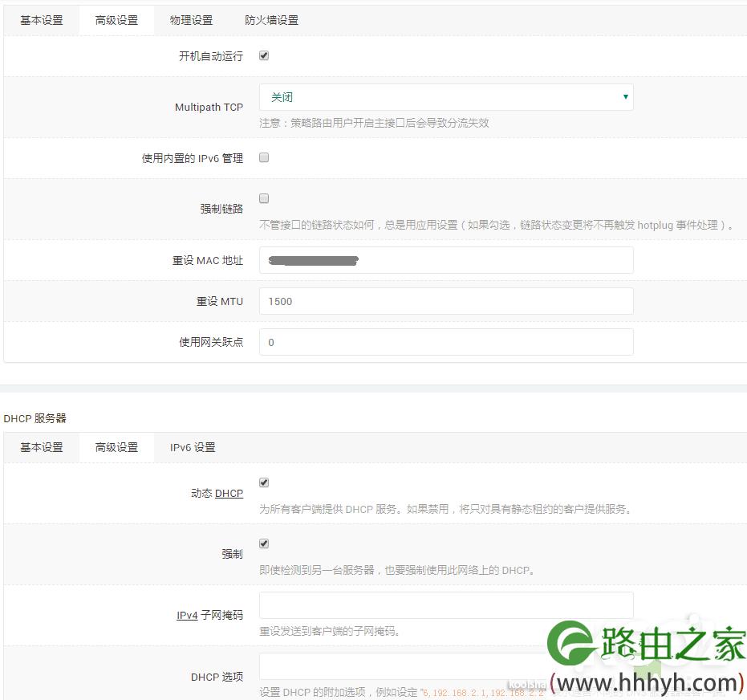The height and width of the screenshot is (700, 747).
Task: Select interface 高级设置 tab
Action: (x=116, y=21)
